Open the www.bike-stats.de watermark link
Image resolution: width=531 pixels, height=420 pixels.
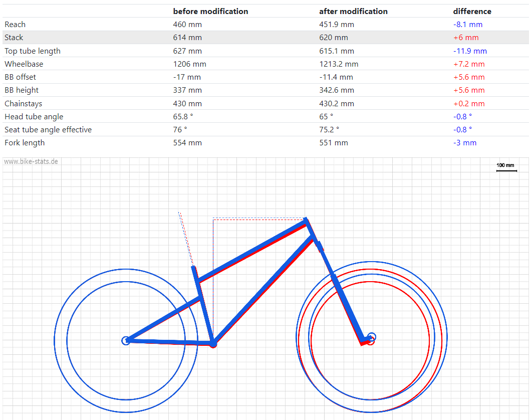[31, 161]
